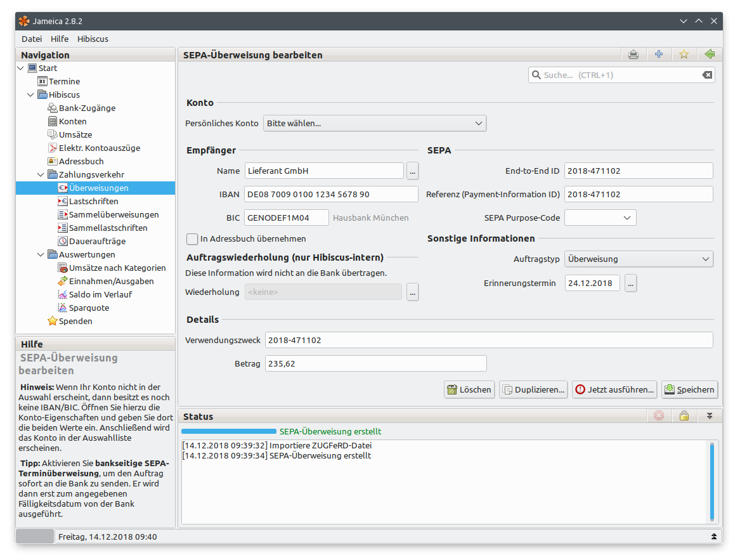The width and height of the screenshot is (740, 560).
Task: Click the log line '[14.12.2018 09:39:34] SEPA-Überweisung erstellt'
Action: tap(276, 455)
